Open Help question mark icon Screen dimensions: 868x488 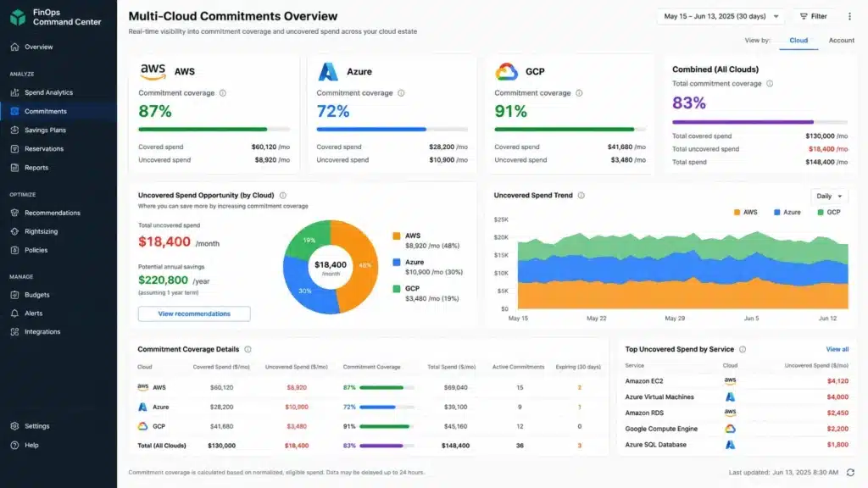[15, 445]
